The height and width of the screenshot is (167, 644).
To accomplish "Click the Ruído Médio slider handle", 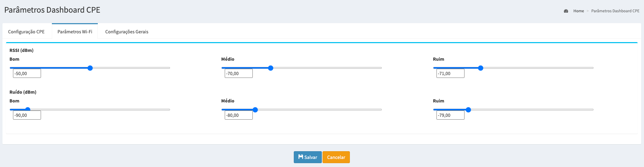I will pos(255,110).
